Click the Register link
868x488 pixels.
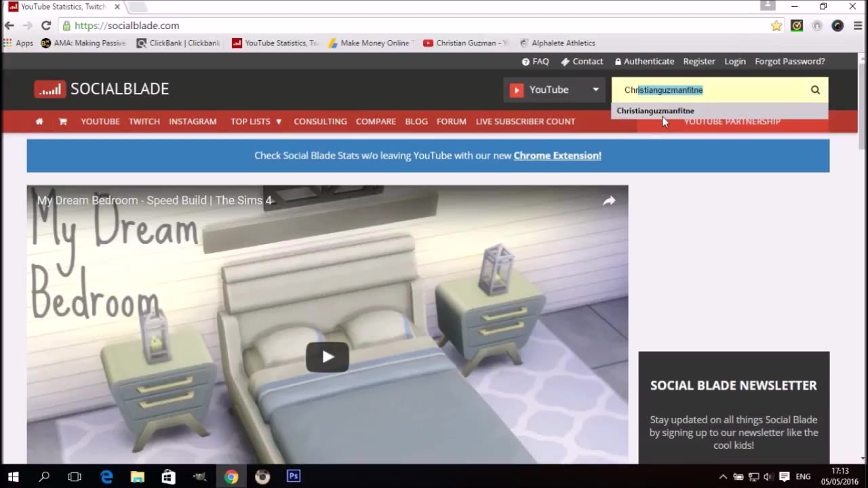pyautogui.click(x=699, y=61)
